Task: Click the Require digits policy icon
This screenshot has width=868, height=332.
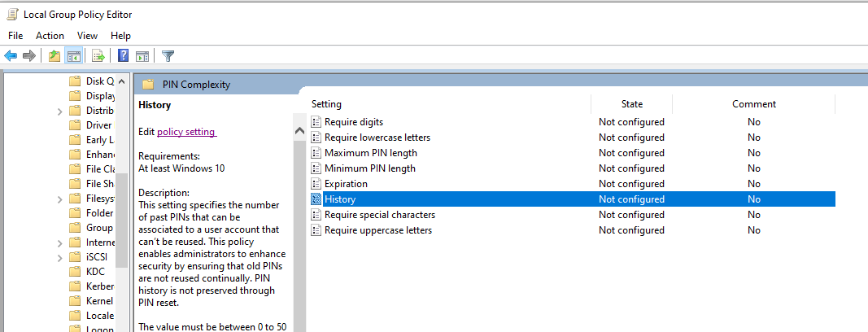Action: pyautogui.click(x=316, y=122)
